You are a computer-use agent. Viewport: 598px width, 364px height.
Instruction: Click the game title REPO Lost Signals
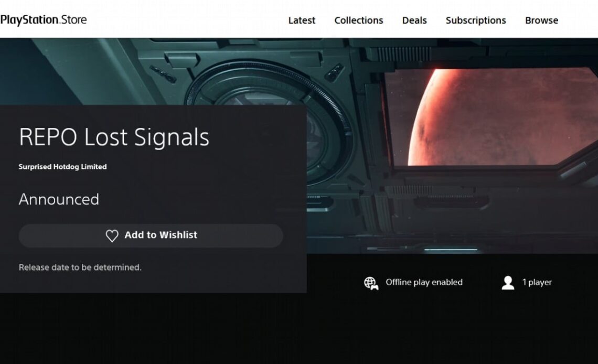point(114,137)
